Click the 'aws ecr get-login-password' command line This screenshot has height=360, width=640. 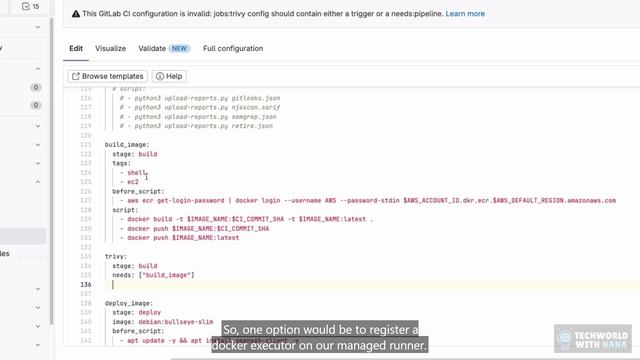[368, 201]
